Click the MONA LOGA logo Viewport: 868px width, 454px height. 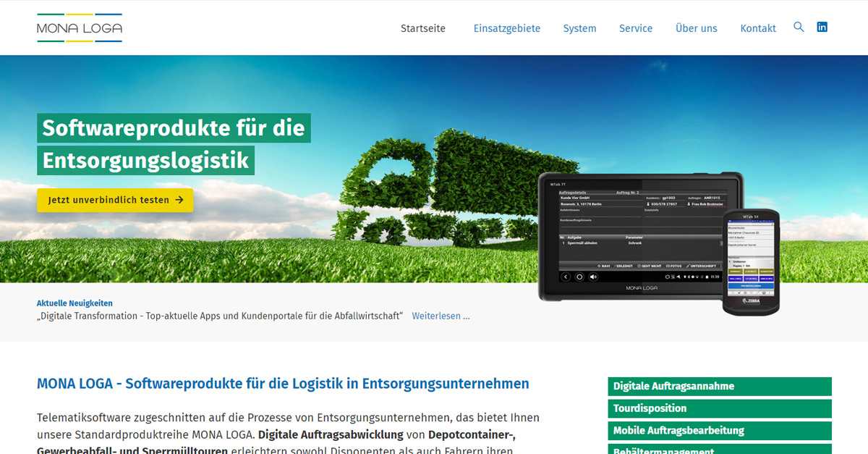(x=80, y=28)
